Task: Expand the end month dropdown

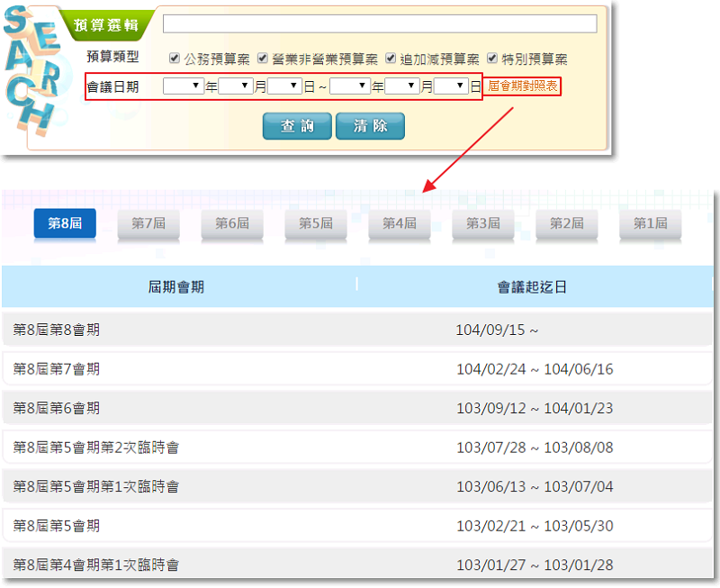Action: [x=402, y=86]
